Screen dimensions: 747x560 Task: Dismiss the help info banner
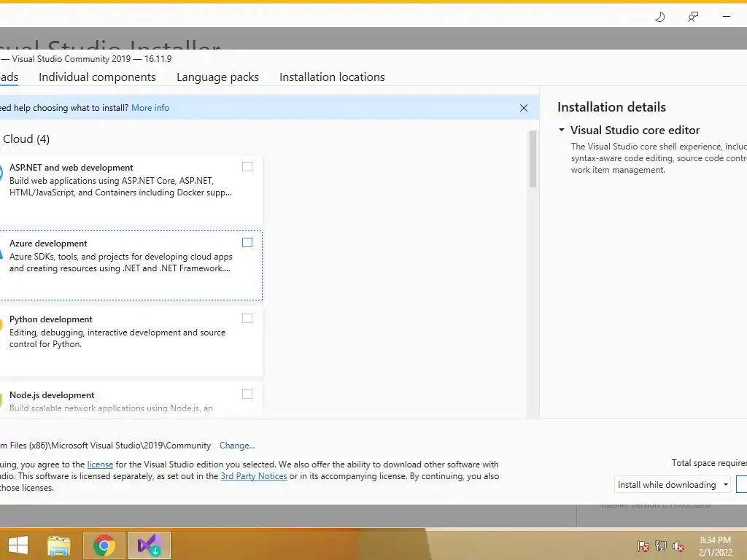(x=524, y=108)
